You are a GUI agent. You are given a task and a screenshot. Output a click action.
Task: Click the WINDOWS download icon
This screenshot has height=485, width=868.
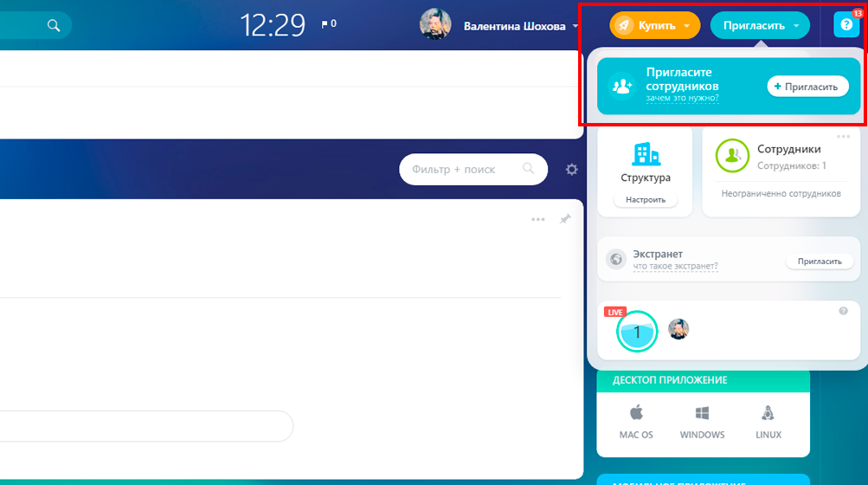pyautogui.click(x=702, y=413)
